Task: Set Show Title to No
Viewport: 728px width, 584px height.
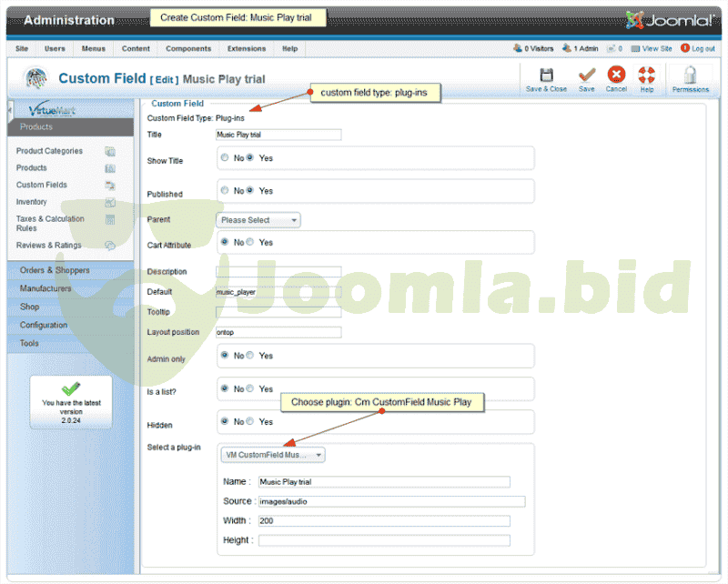Action: click(225, 157)
